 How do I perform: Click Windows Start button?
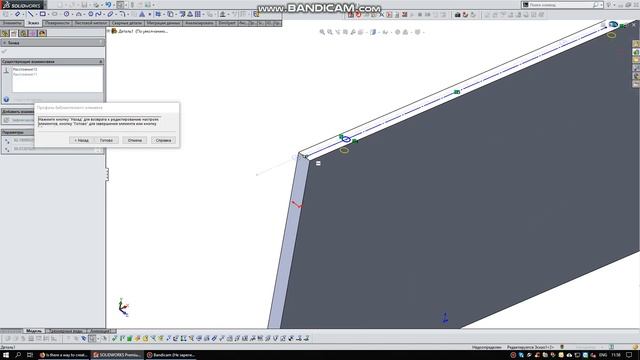[x=6, y=355]
